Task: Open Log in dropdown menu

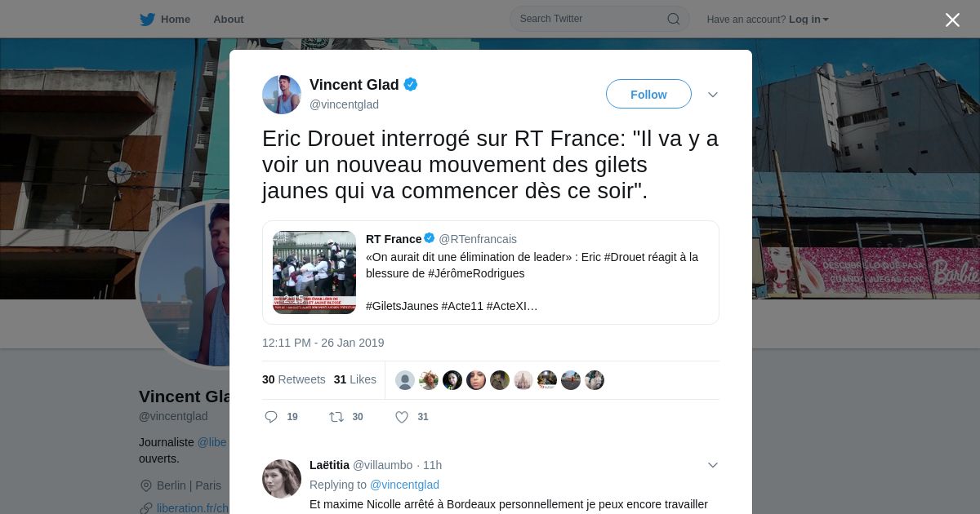Action: [808, 20]
